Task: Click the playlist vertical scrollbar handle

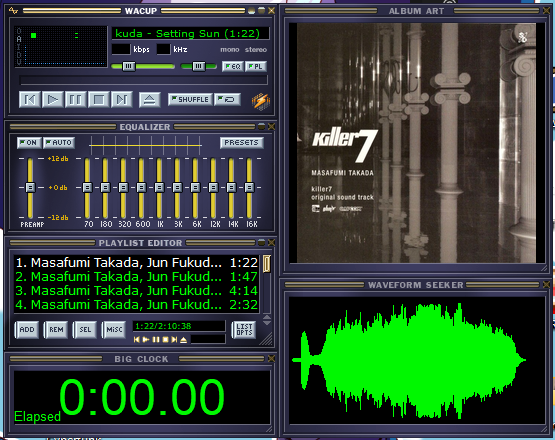Action: [267, 264]
